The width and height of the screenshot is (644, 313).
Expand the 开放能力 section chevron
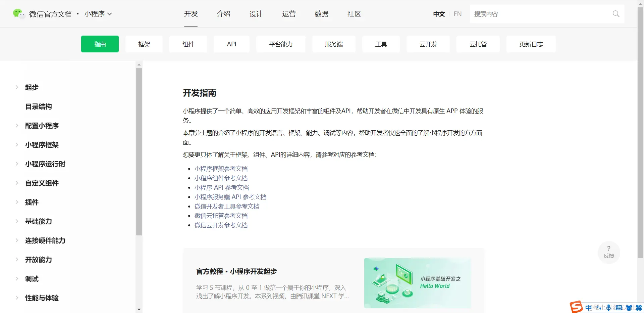[17, 260]
